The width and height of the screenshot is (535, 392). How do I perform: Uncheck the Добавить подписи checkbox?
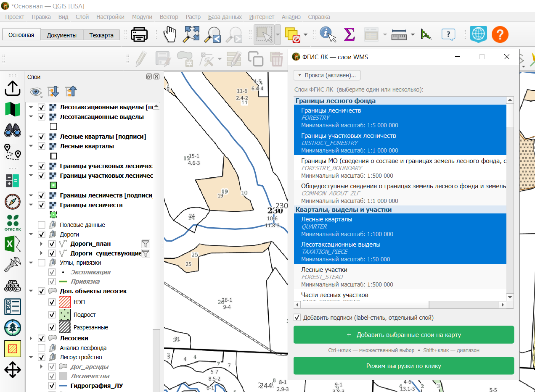(297, 318)
